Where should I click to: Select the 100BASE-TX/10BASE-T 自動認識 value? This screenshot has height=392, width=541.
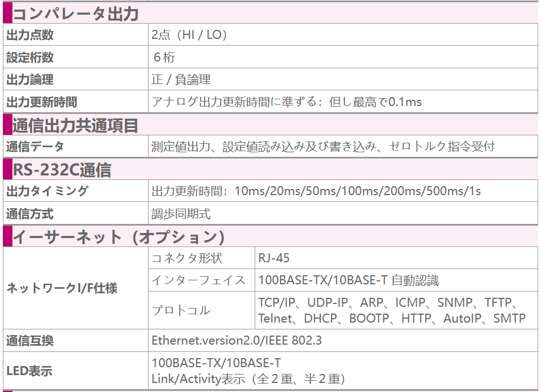348,280
